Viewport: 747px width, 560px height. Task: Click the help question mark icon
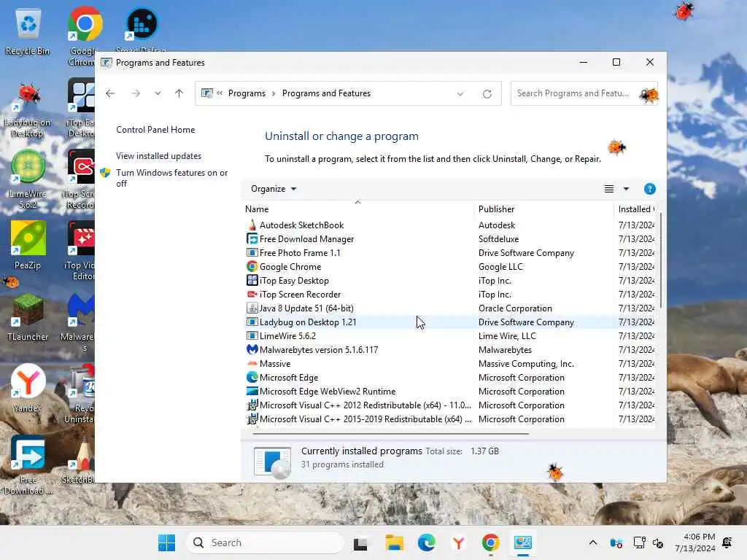click(x=649, y=189)
